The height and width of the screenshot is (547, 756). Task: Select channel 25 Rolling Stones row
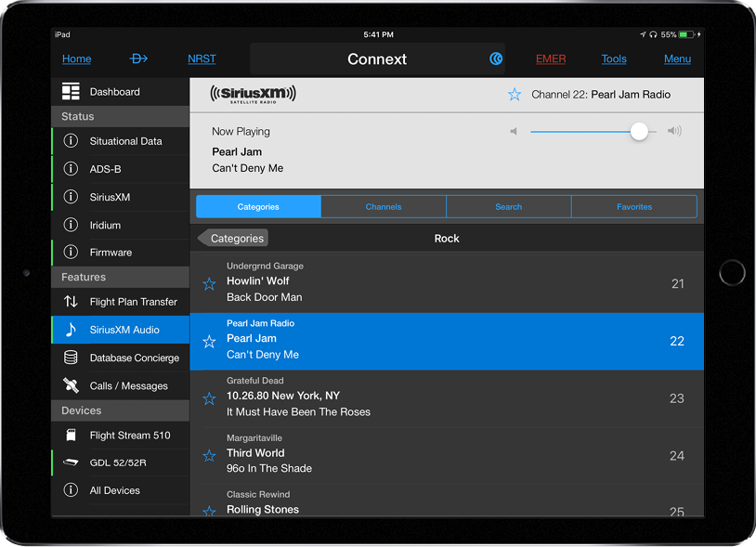click(447, 501)
